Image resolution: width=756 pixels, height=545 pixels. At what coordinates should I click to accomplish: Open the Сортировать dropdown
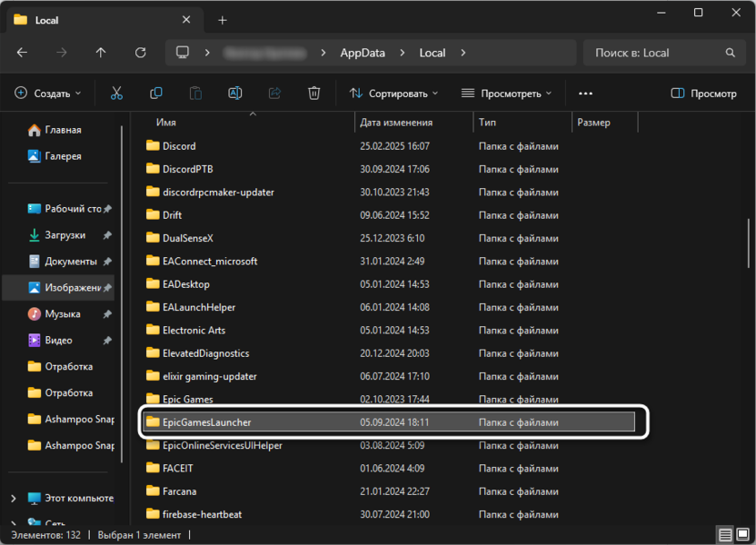(x=392, y=93)
